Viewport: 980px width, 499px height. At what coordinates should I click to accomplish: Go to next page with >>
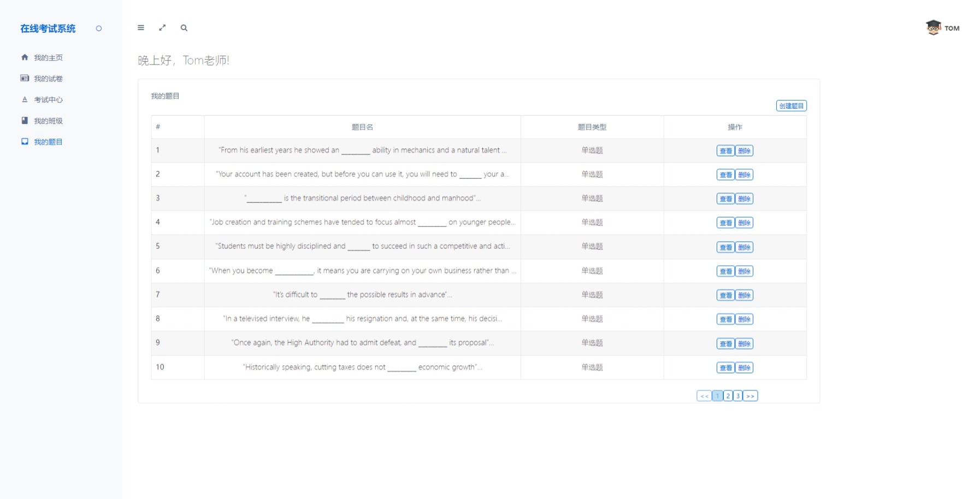[750, 396]
